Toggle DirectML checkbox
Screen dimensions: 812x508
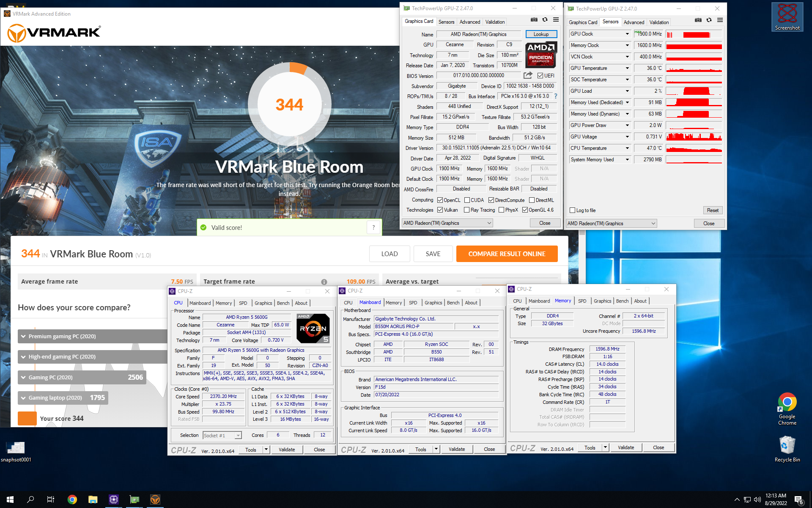tap(532, 200)
